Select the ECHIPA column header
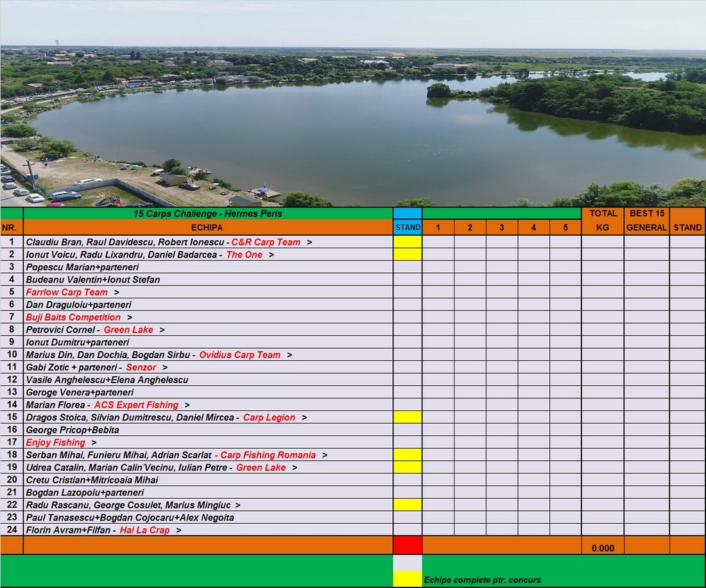706x588 pixels. point(208,227)
